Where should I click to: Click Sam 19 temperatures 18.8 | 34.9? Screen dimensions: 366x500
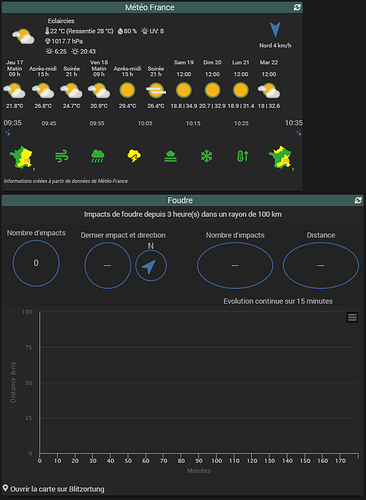pyautogui.click(x=184, y=106)
